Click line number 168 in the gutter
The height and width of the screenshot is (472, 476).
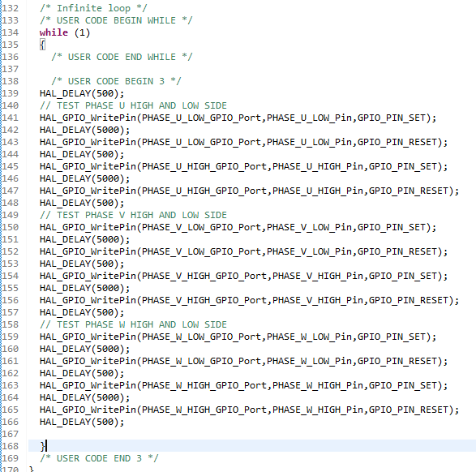click(10, 446)
